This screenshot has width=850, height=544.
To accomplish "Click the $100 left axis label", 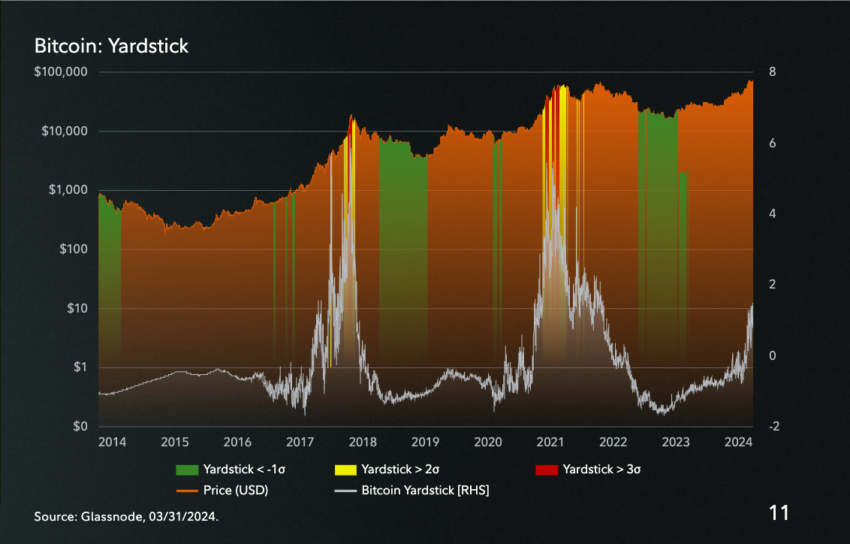I will (x=73, y=249).
